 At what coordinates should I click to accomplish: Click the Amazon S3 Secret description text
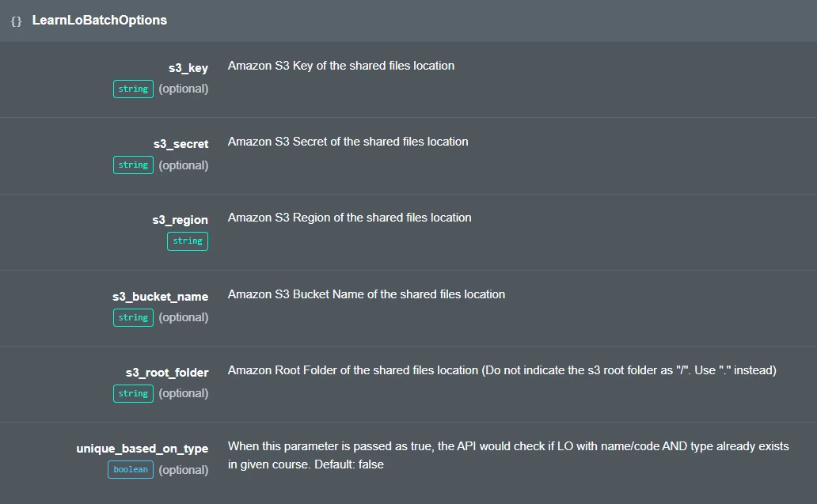tap(348, 142)
